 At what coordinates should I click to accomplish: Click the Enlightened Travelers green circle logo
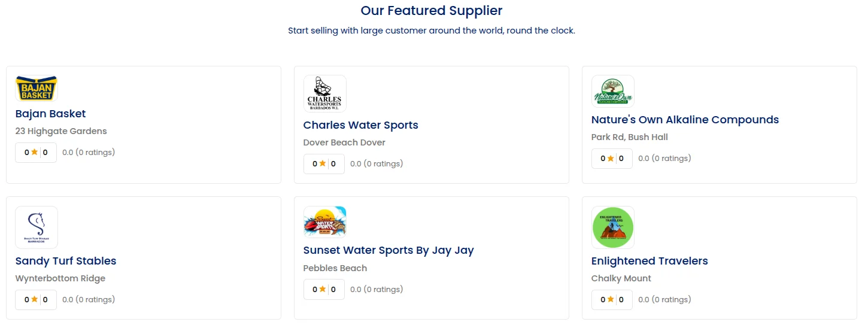[x=613, y=227]
